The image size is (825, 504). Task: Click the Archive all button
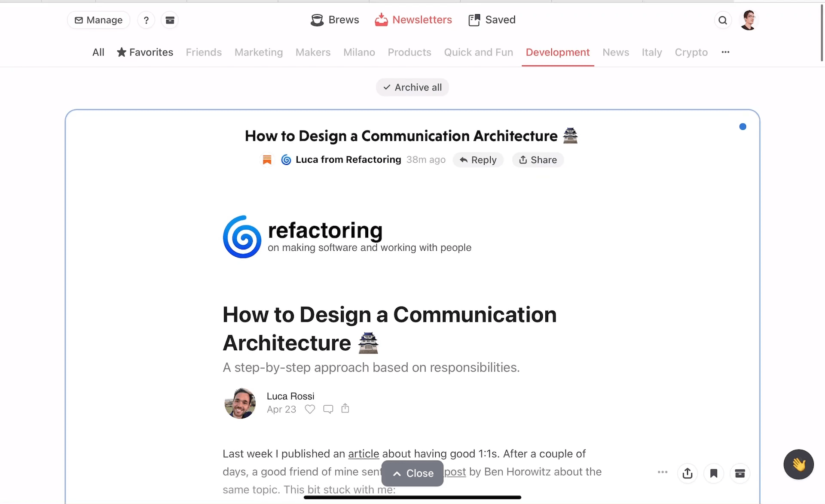tap(412, 87)
